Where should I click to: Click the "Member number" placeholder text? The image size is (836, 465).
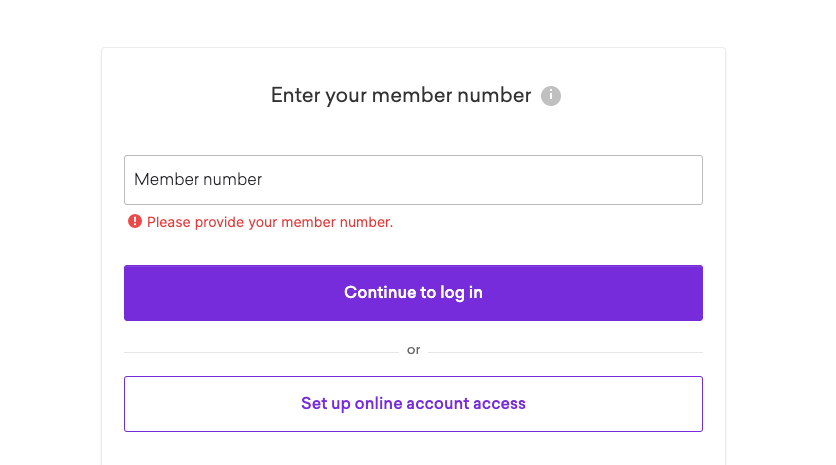click(198, 180)
